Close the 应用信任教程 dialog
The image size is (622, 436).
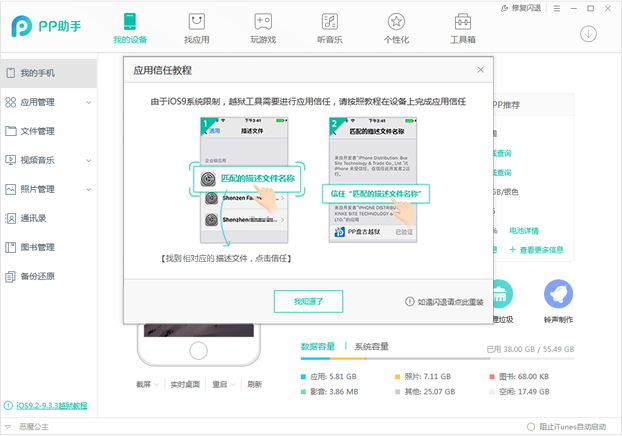[x=480, y=70]
